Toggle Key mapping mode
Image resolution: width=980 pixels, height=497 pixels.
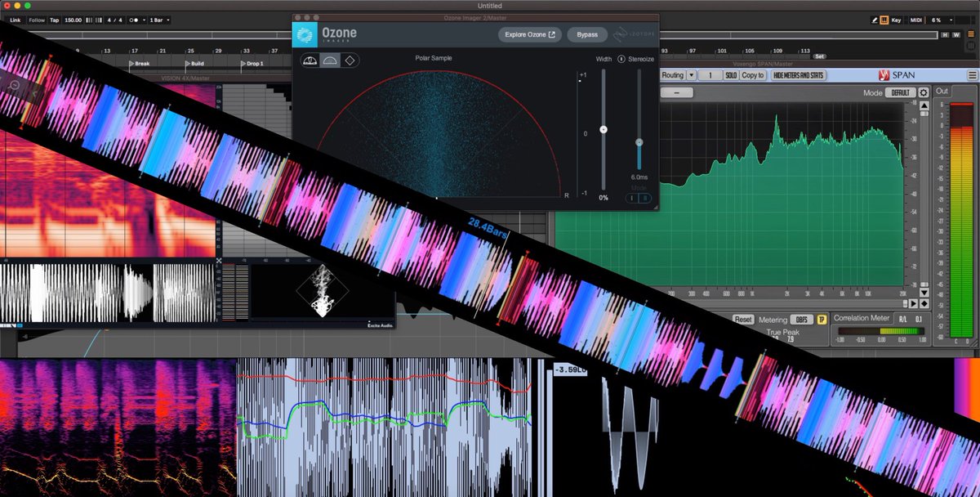[896, 19]
